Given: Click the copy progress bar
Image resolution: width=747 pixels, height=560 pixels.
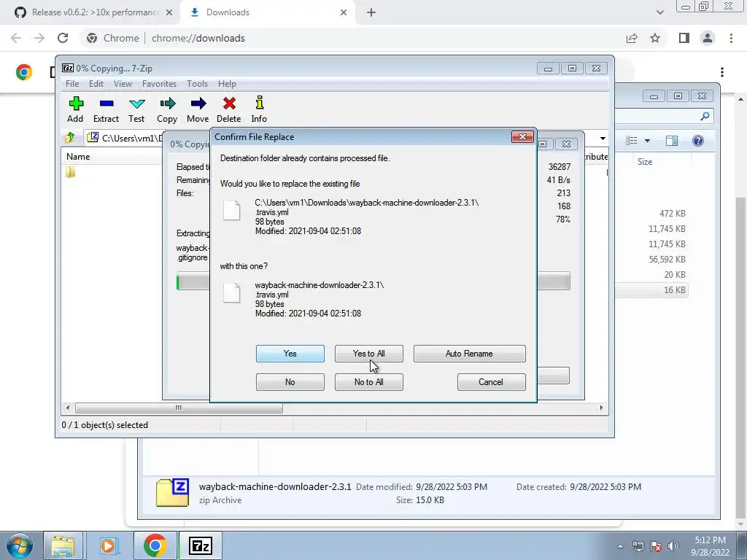Looking at the screenshot, I should (x=373, y=281).
